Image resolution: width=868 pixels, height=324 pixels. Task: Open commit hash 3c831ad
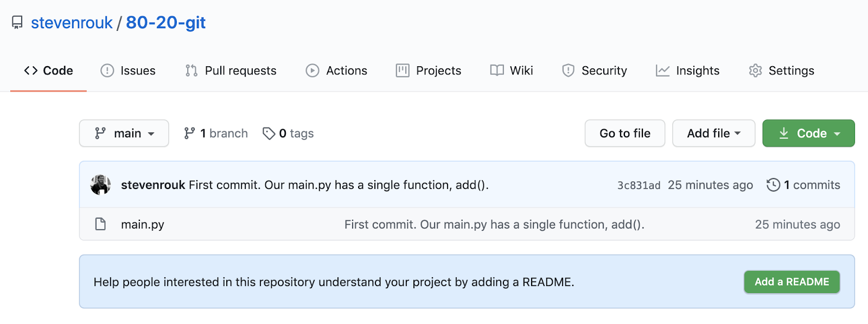click(x=639, y=186)
